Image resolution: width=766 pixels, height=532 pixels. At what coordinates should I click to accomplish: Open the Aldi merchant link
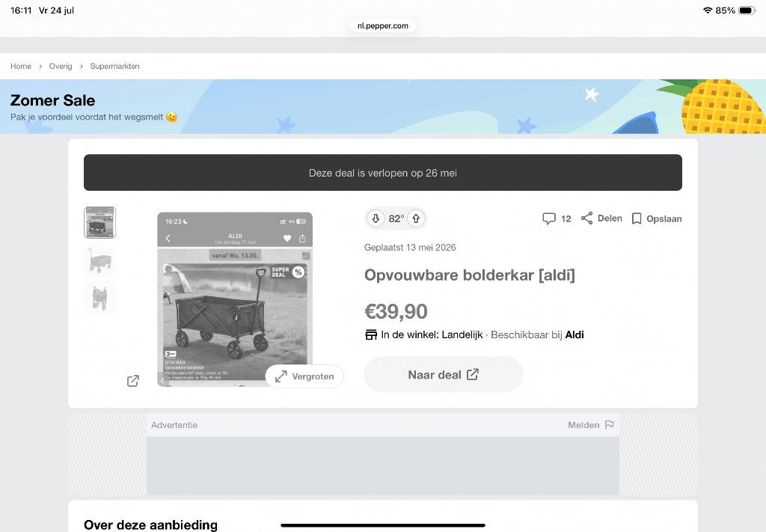tap(574, 334)
